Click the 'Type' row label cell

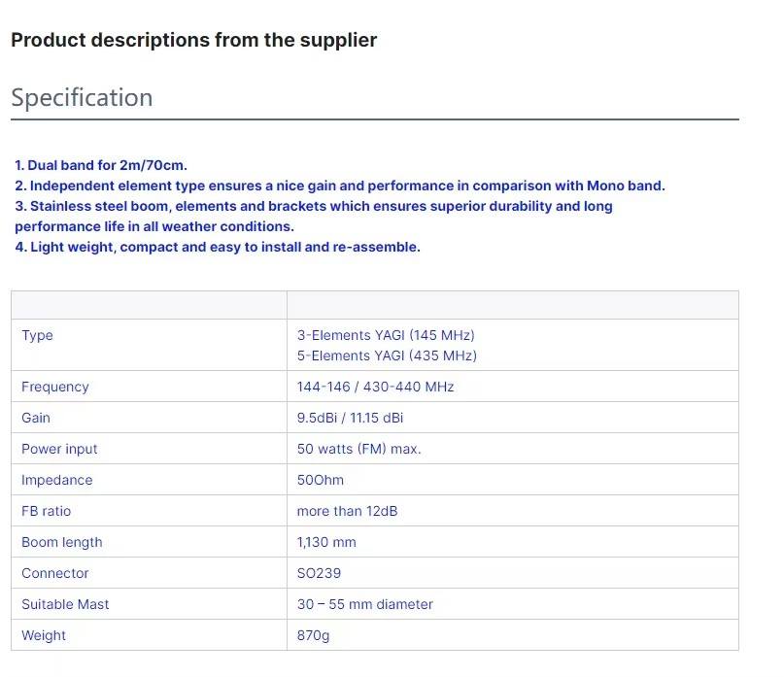coord(149,345)
